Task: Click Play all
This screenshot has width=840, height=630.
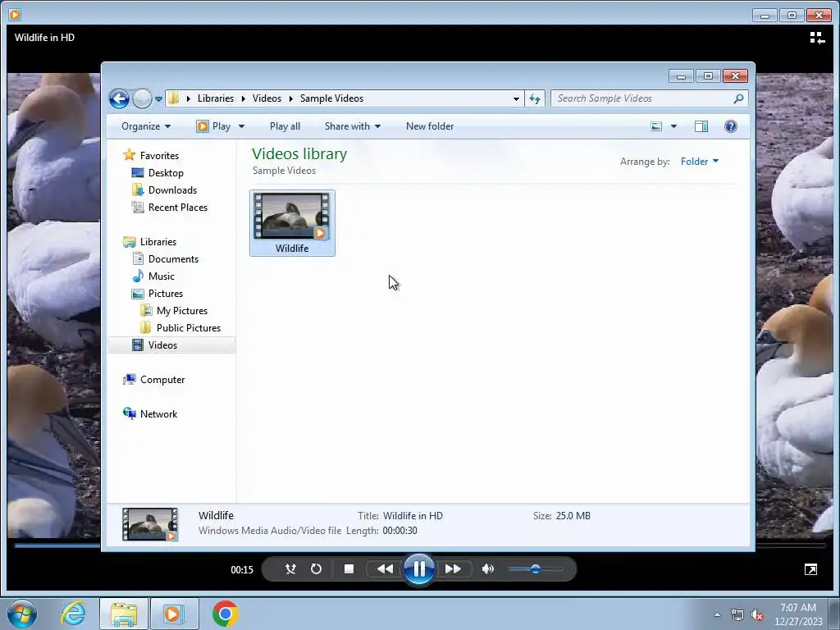Action: click(285, 126)
